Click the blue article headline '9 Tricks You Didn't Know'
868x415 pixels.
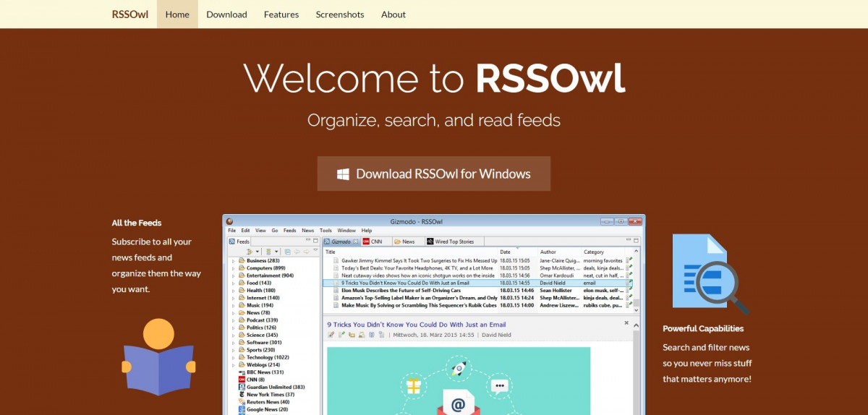417,325
